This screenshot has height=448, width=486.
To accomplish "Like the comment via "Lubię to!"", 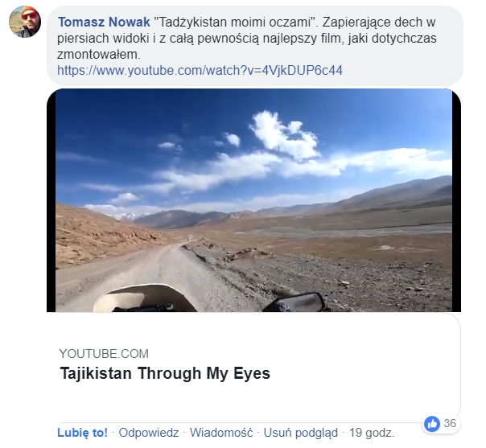I will [x=82, y=433].
